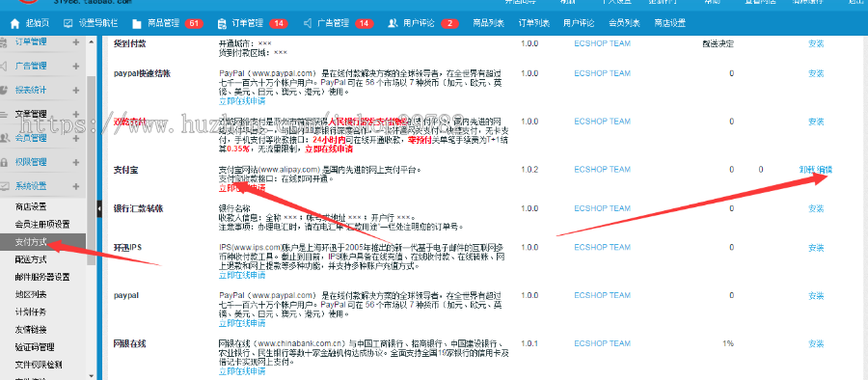Expand 权限管理 with its plus sign
Screen dimensions: 868x380
76,162
